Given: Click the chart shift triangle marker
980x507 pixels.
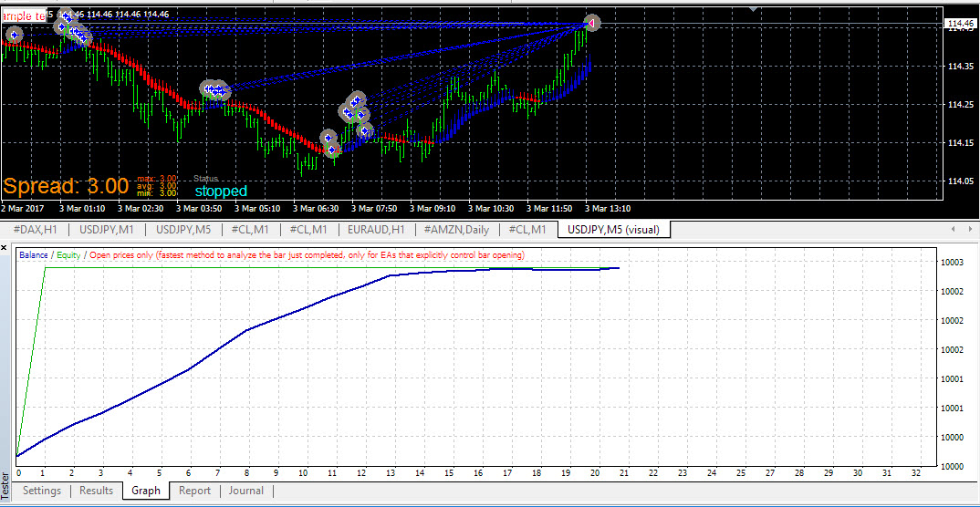Looking at the screenshot, I should tap(754, 9).
